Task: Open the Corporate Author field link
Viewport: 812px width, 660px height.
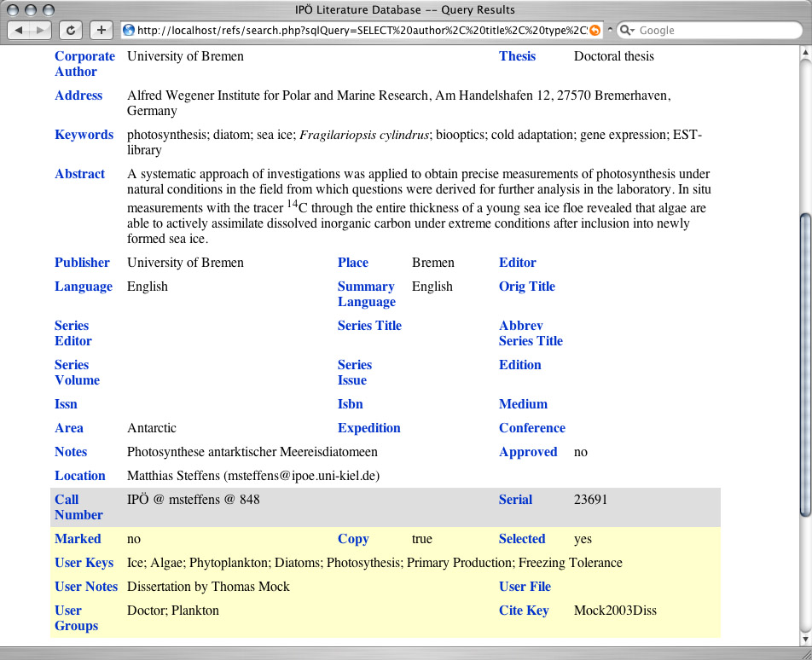Action: pyautogui.click(x=85, y=64)
